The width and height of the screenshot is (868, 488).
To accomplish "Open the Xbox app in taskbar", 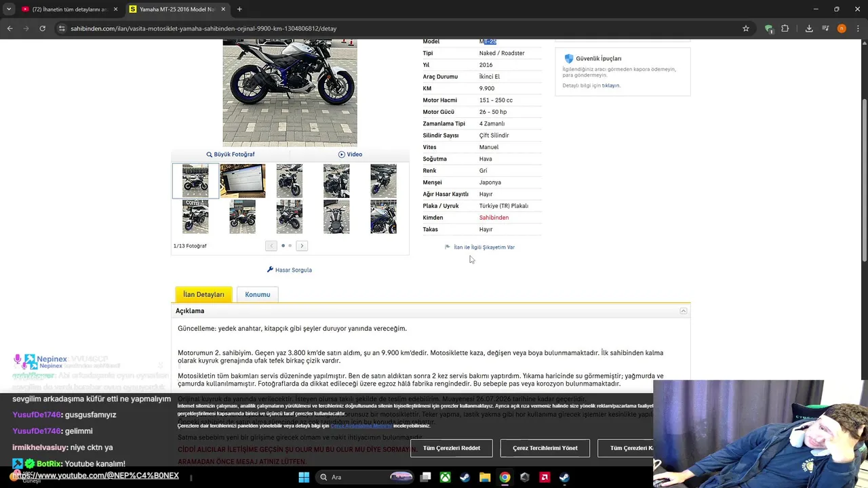I will pos(445,477).
